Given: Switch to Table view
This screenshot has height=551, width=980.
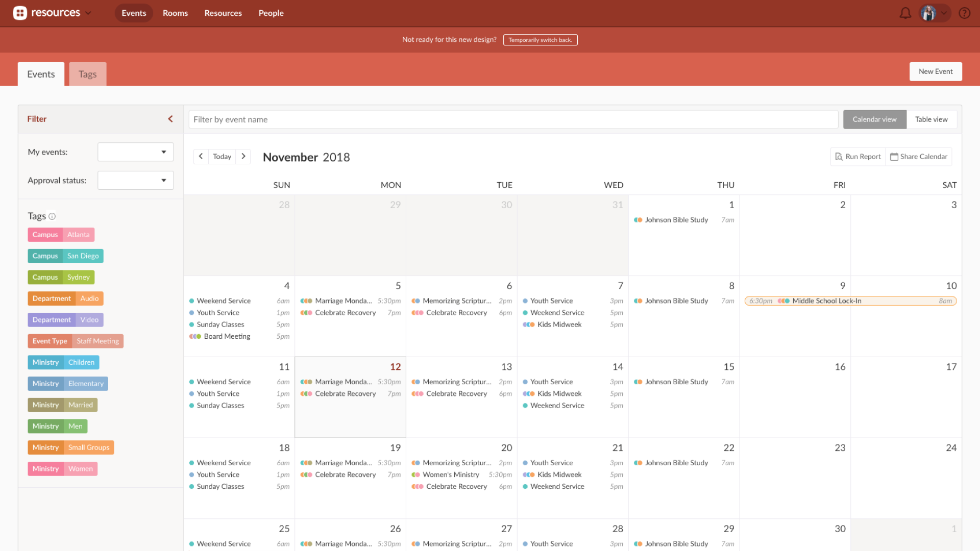Looking at the screenshot, I should [x=931, y=119].
